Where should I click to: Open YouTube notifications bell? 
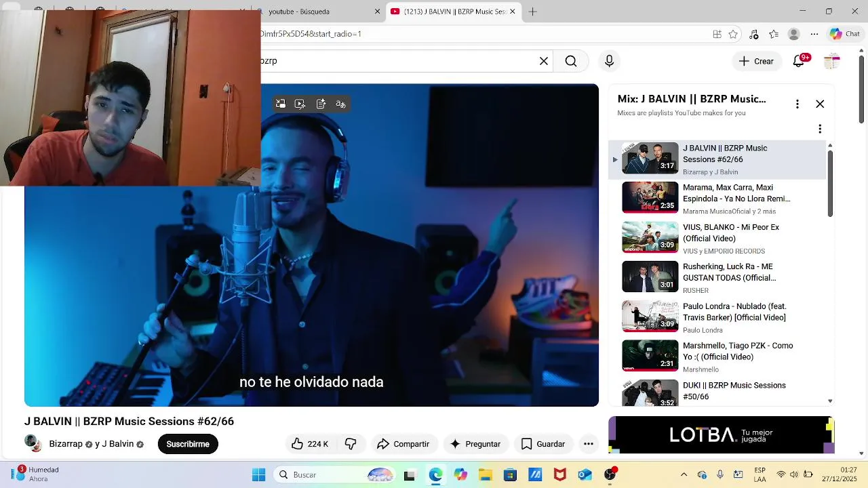(799, 61)
